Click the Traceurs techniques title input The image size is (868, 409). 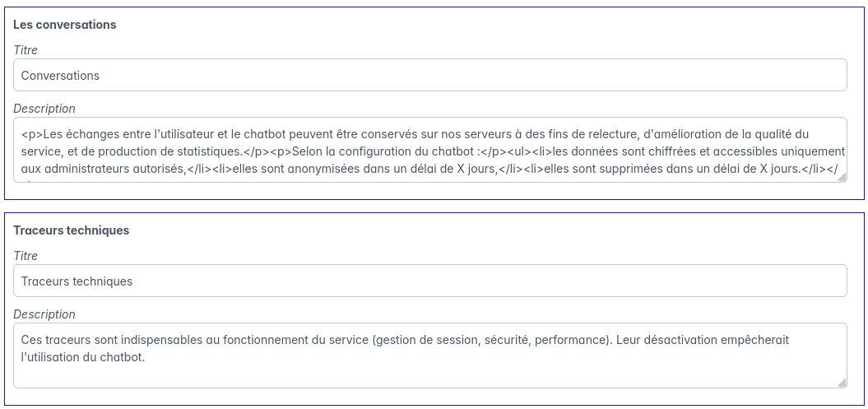pyautogui.click(x=429, y=281)
